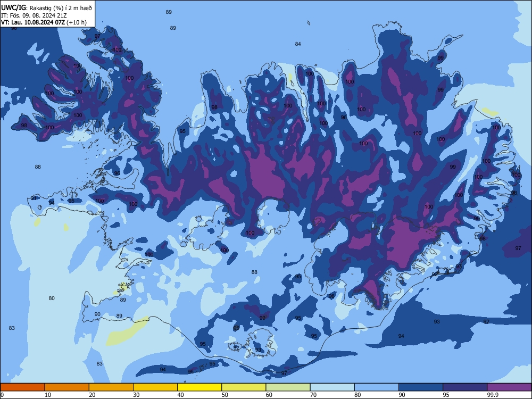The width and height of the screenshot is (532, 399).
Task: Click the '84' humidity value north of Iceland
Action: click(x=298, y=44)
